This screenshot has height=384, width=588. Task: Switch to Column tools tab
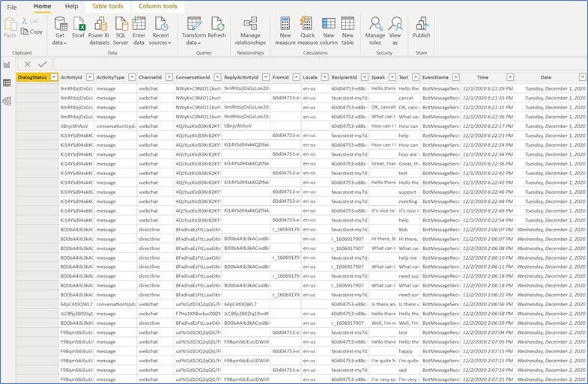[x=158, y=7]
